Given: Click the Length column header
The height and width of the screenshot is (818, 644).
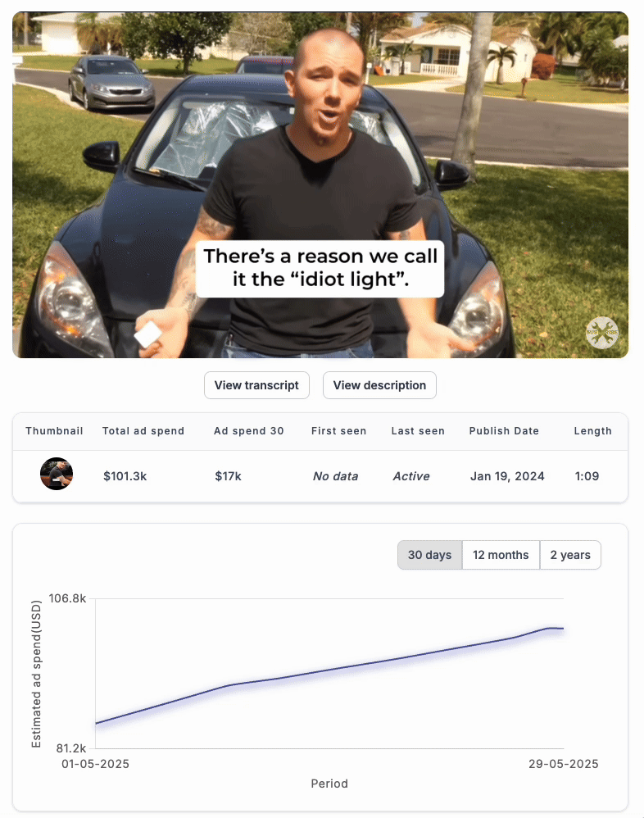Looking at the screenshot, I should point(593,431).
